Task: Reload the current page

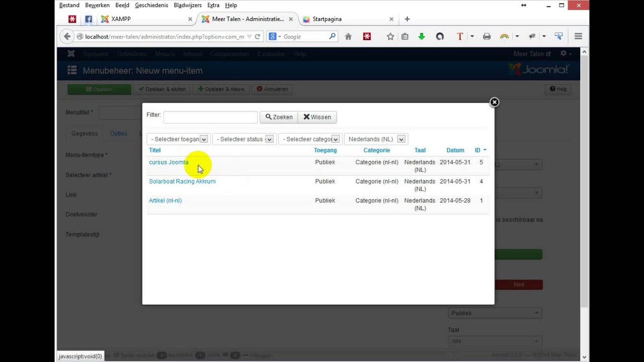Action: (258, 36)
